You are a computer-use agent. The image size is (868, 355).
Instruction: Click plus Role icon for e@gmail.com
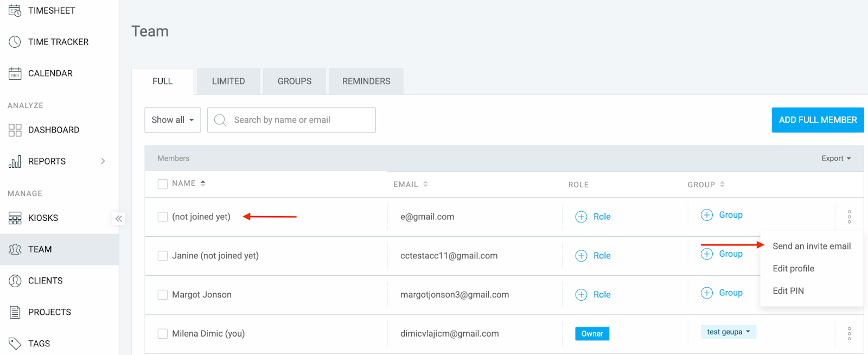tap(581, 217)
